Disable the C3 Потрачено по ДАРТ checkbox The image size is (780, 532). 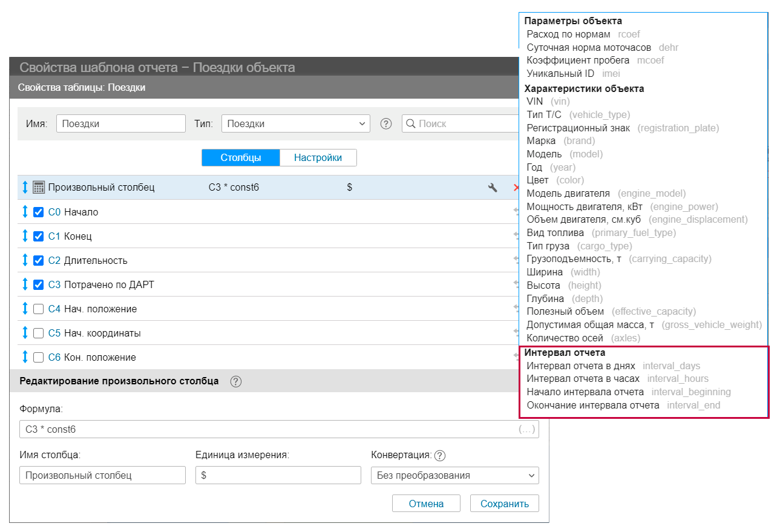pos(39,284)
